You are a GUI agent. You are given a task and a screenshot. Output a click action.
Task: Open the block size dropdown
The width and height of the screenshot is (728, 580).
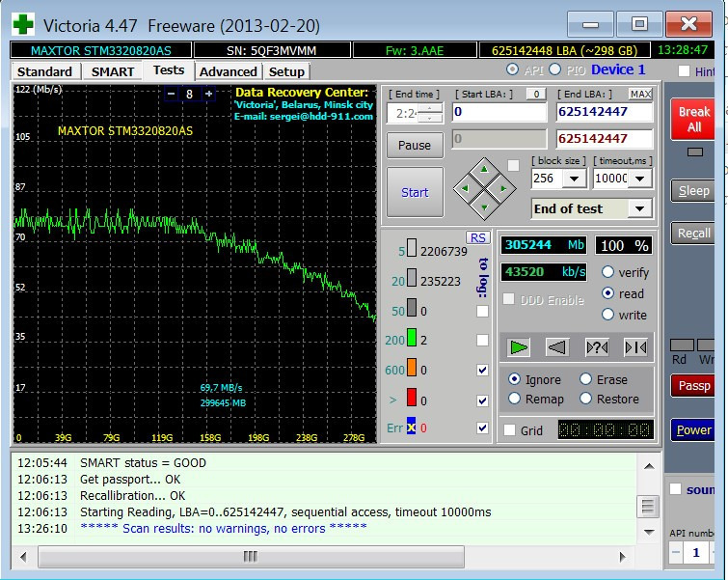575,179
